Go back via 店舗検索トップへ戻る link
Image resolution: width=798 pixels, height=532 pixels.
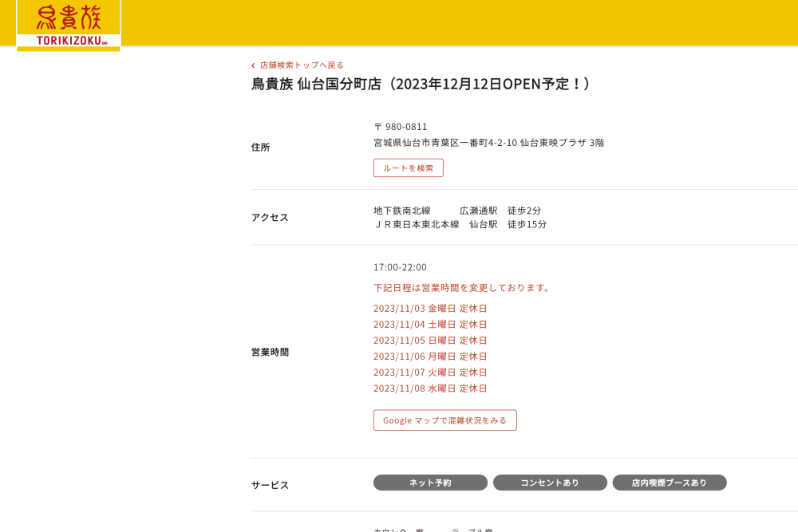pos(302,65)
